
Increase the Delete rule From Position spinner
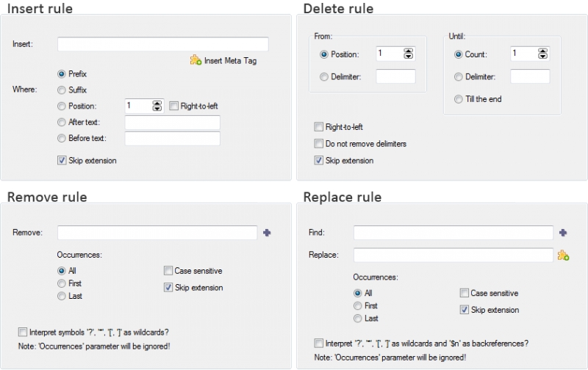[x=409, y=51]
